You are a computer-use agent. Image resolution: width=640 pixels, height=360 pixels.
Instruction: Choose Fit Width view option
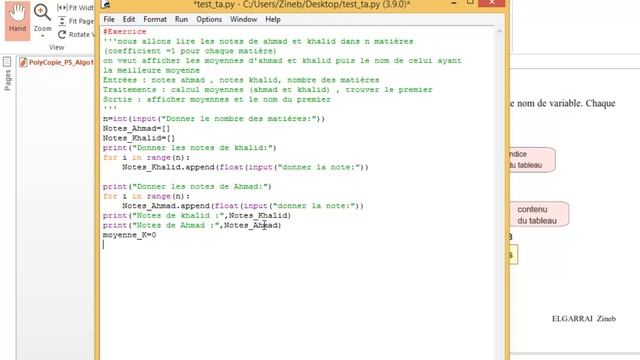point(76,8)
